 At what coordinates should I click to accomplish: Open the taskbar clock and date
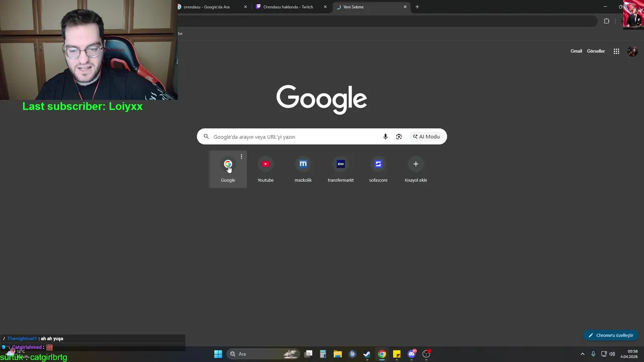(629, 354)
